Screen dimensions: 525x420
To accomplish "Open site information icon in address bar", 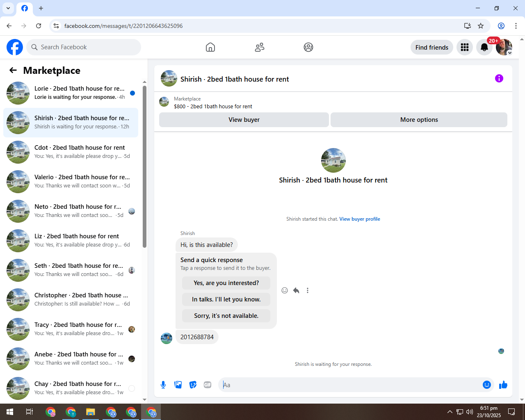I will tap(56, 26).
